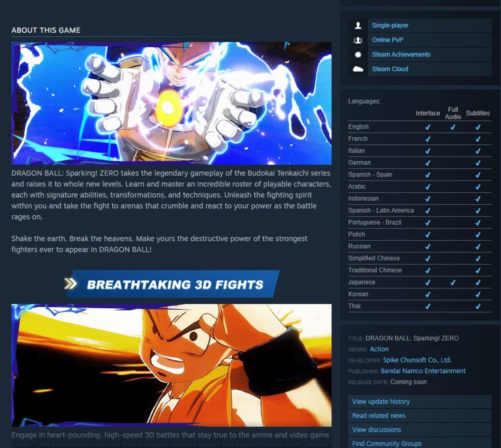Open developer Spike Chunsoft Co., Ltd. page
Screen dimensions: 501x448
(x=417, y=360)
